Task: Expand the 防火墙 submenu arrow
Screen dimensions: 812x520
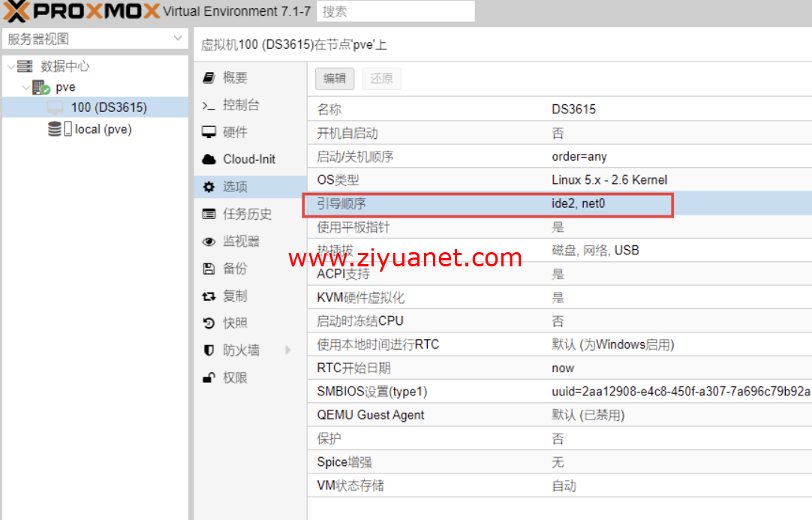Action: point(288,350)
